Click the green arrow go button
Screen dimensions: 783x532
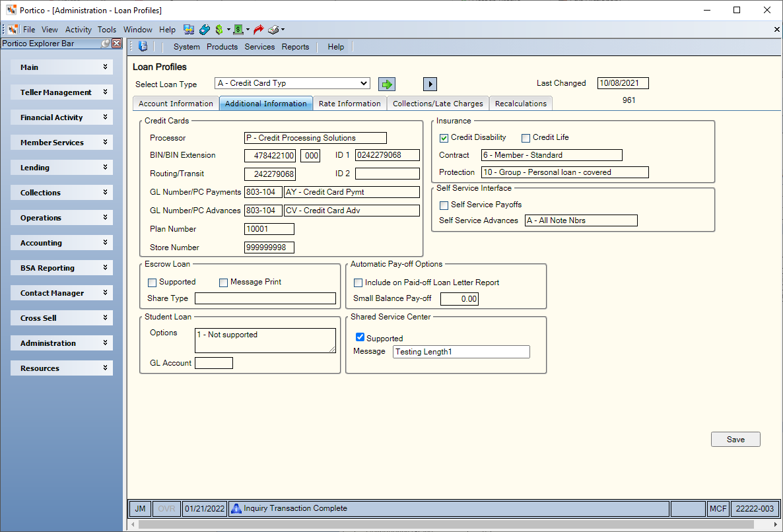tap(386, 84)
